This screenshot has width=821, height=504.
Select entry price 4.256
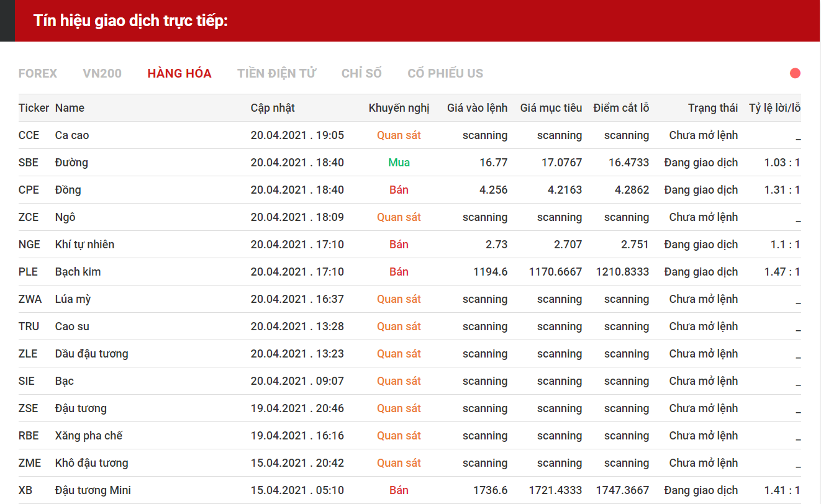tap(493, 190)
